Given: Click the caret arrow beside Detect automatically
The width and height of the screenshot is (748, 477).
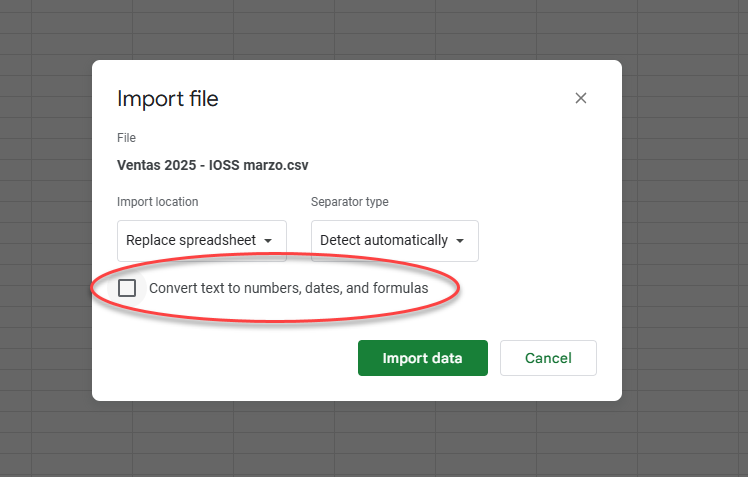Looking at the screenshot, I should (x=460, y=241).
